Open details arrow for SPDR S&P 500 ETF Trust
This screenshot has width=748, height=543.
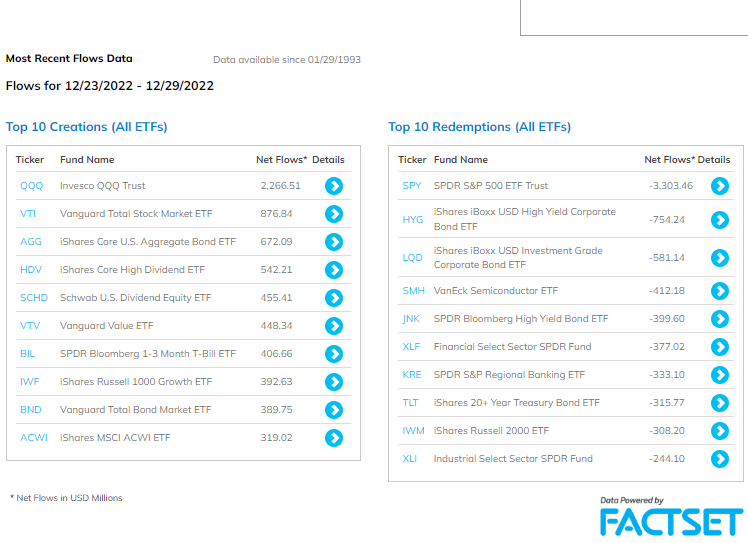pos(720,186)
